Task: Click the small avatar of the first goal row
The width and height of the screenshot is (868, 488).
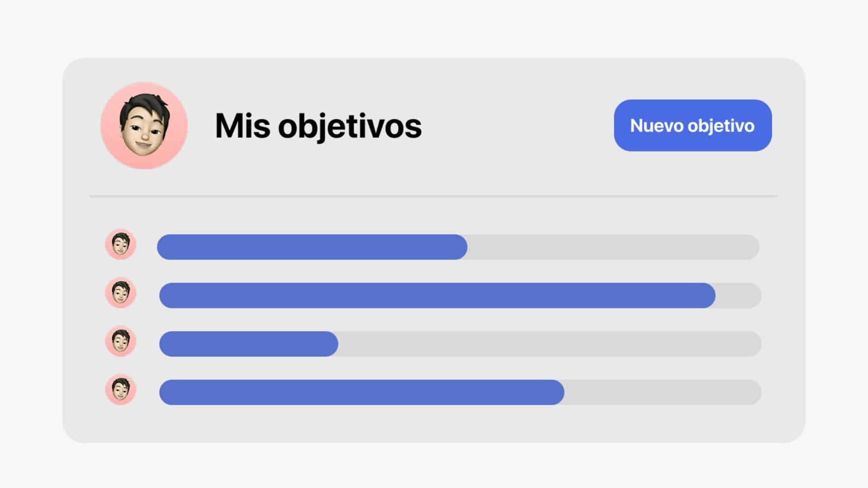Action: [121, 244]
